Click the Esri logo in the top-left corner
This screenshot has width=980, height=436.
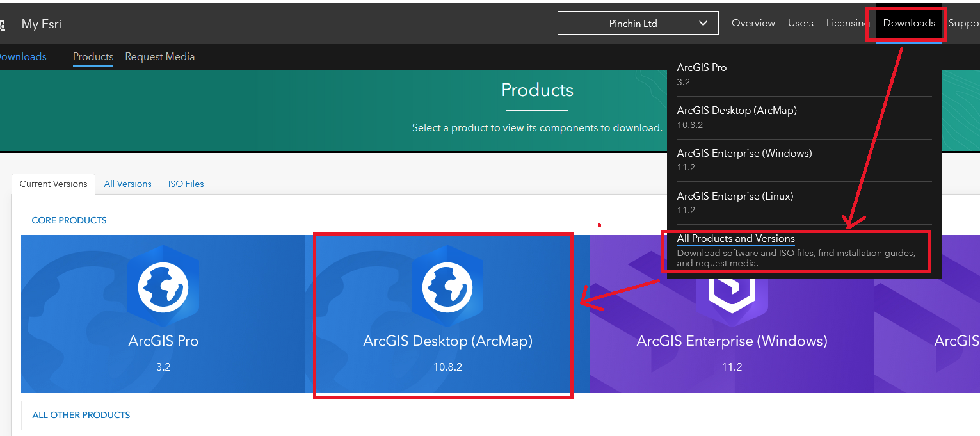coord(4,24)
